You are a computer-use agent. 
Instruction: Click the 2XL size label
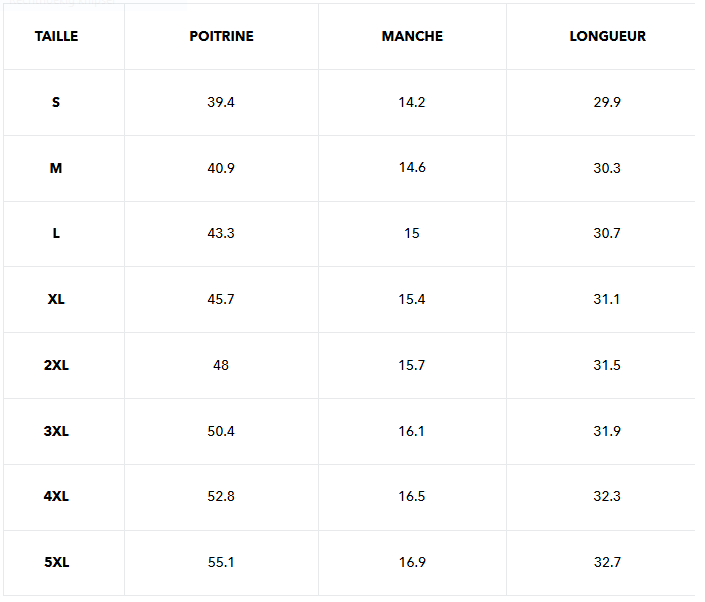(56, 365)
